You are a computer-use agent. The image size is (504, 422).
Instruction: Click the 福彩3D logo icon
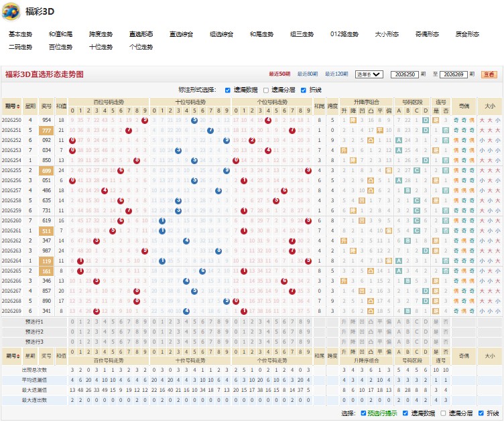coord(11,12)
